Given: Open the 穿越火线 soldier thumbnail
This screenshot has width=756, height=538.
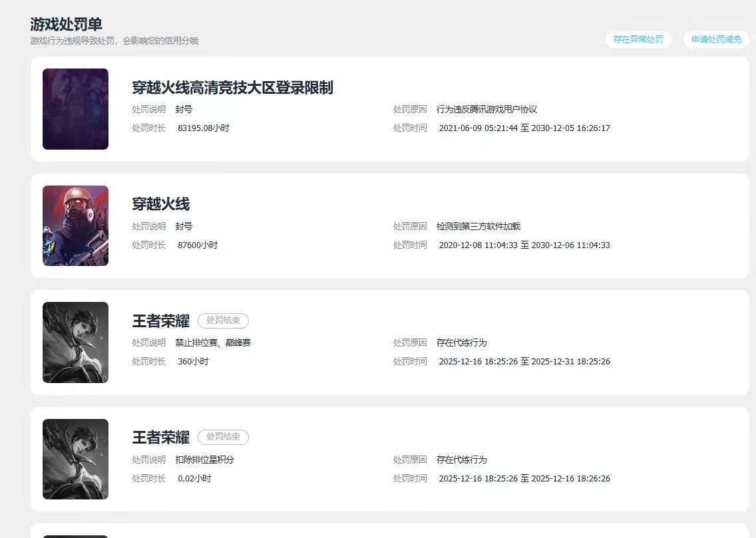Looking at the screenshot, I should click(x=75, y=226).
